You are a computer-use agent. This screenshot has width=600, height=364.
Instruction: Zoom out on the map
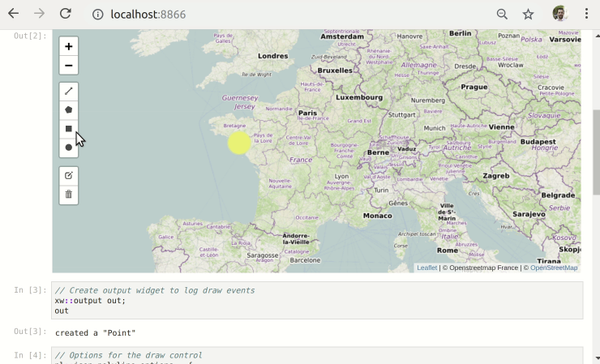pos(68,65)
